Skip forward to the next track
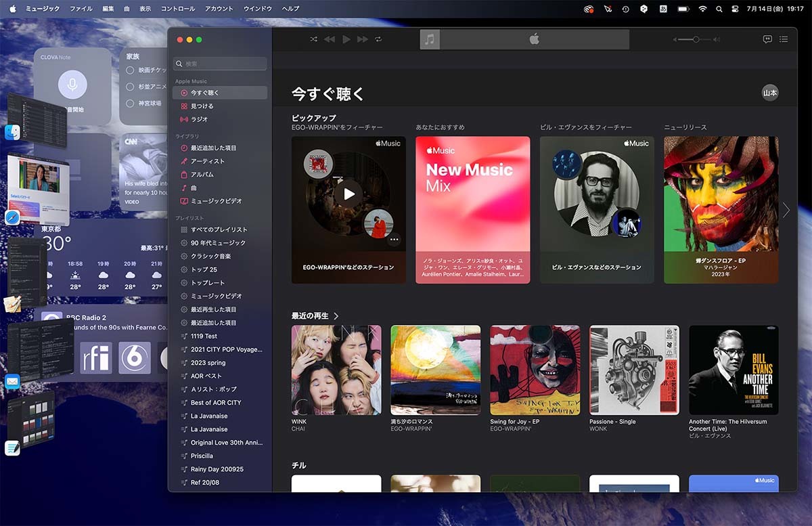812x526 pixels. 363,39
